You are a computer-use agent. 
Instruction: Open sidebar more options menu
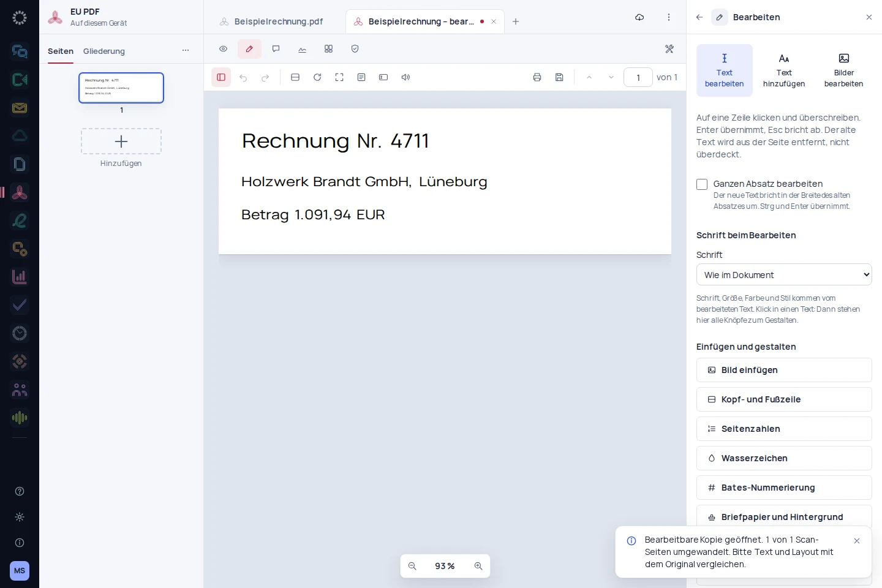[186, 50]
